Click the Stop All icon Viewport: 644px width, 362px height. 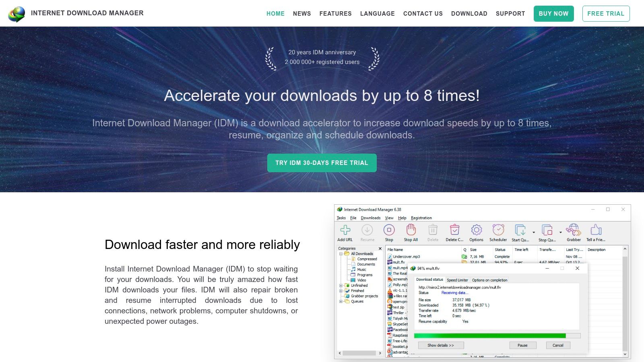click(x=410, y=230)
